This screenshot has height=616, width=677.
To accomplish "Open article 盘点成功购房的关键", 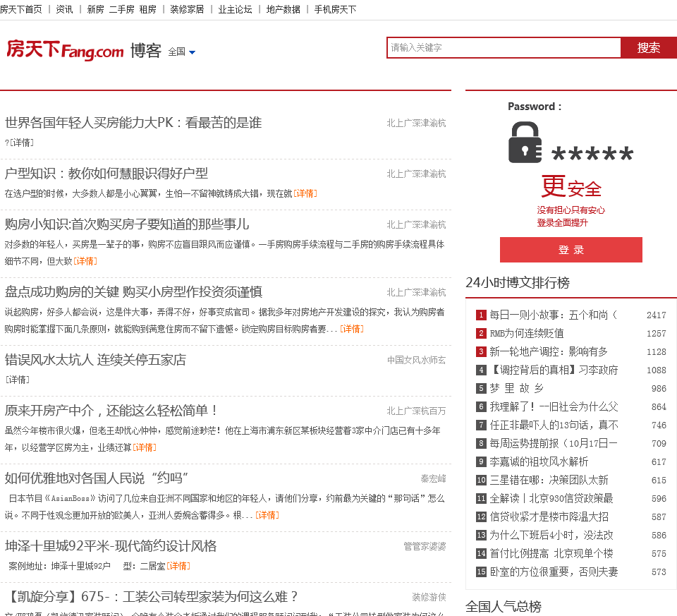I will coord(133,292).
